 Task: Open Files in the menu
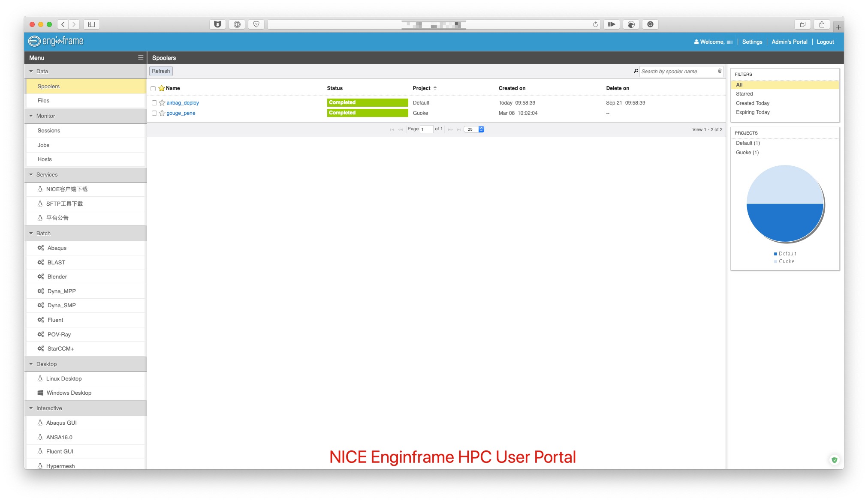pos(86,101)
